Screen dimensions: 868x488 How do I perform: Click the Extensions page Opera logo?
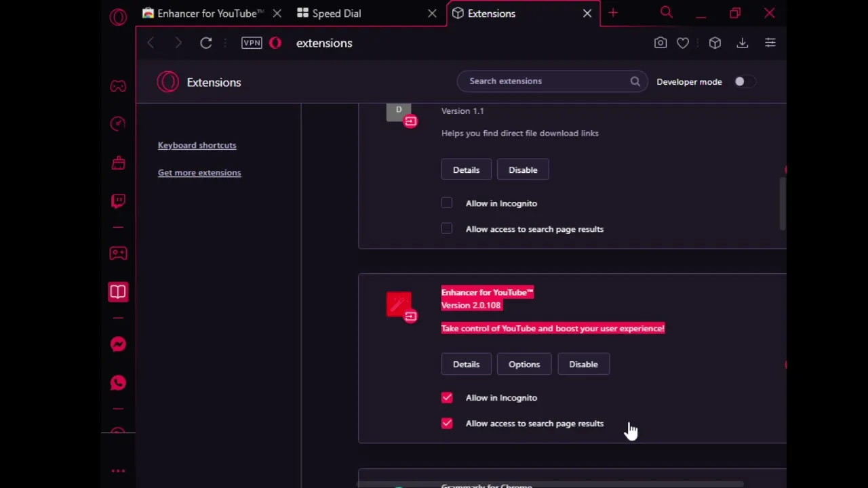coord(168,82)
